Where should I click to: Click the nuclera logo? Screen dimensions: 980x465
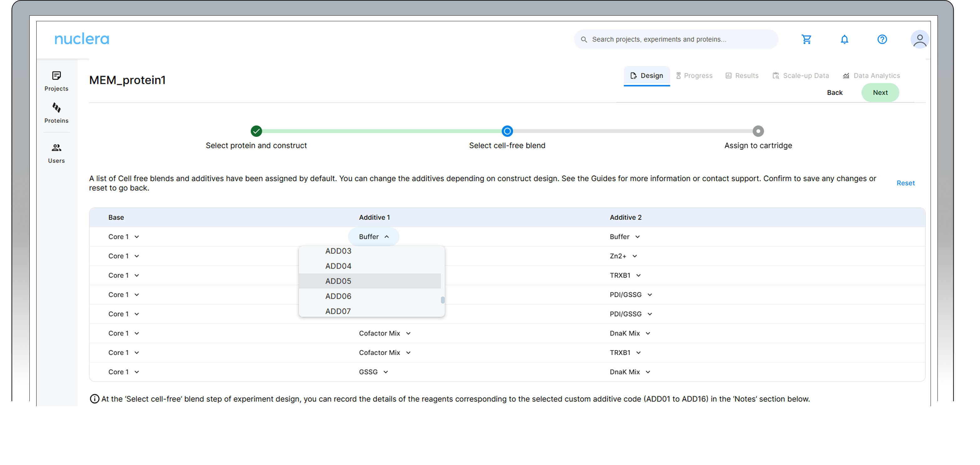[x=82, y=39]
